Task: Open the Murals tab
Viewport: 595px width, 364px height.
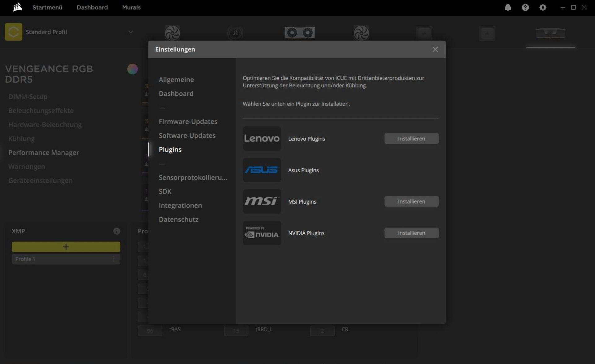Action: point(131,7)
